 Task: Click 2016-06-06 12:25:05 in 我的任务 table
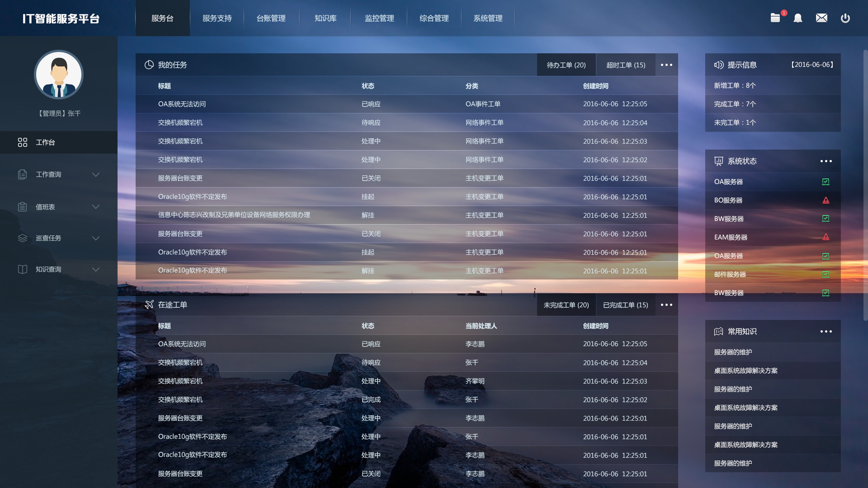tap(615, 104)
